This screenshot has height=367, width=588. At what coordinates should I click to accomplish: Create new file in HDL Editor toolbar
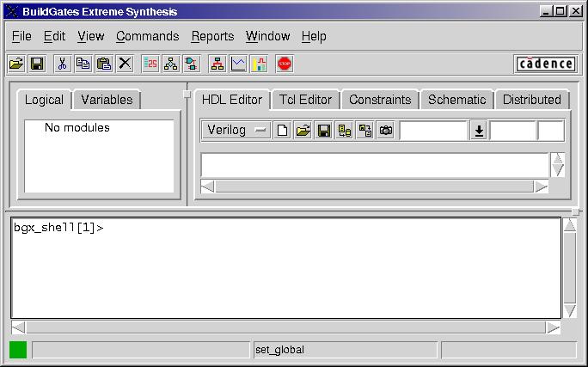point(282,131)
